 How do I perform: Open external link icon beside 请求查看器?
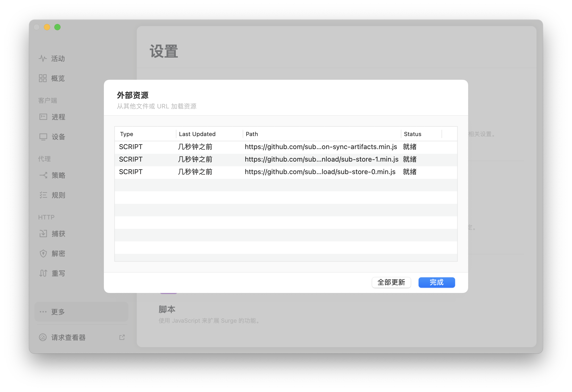tap(122, 337)
